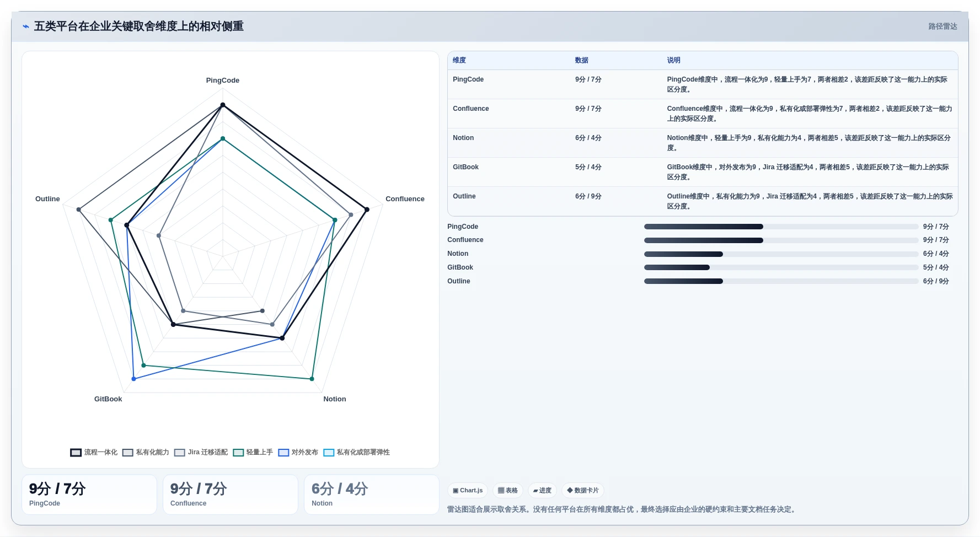Select the 表格 chip
The image size is (980, 537).
(x=507, y=490)
